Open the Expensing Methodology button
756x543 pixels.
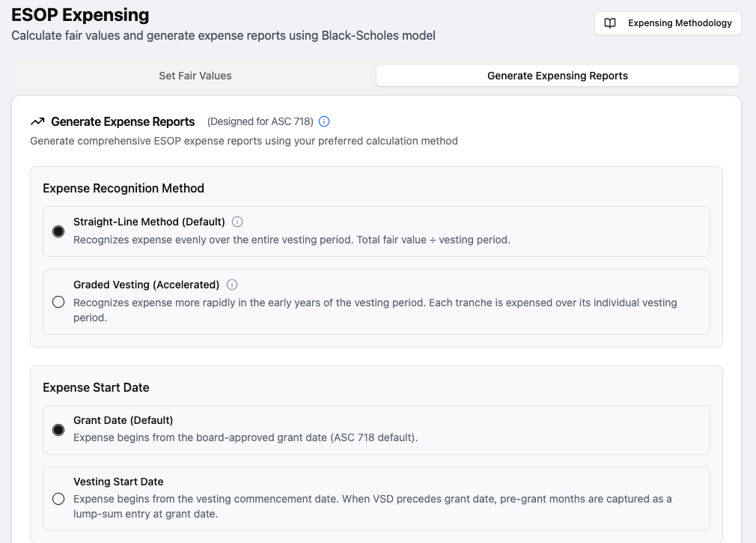tap(668, 23)
